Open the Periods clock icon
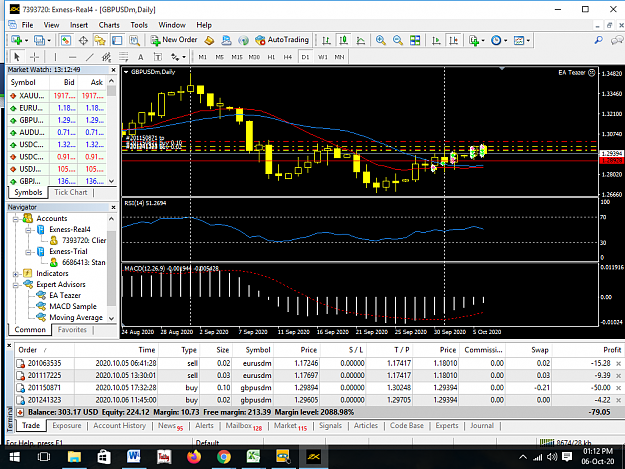Image resolution: width=625 pixels, height=469 pixels. click(x=496, y=40)
